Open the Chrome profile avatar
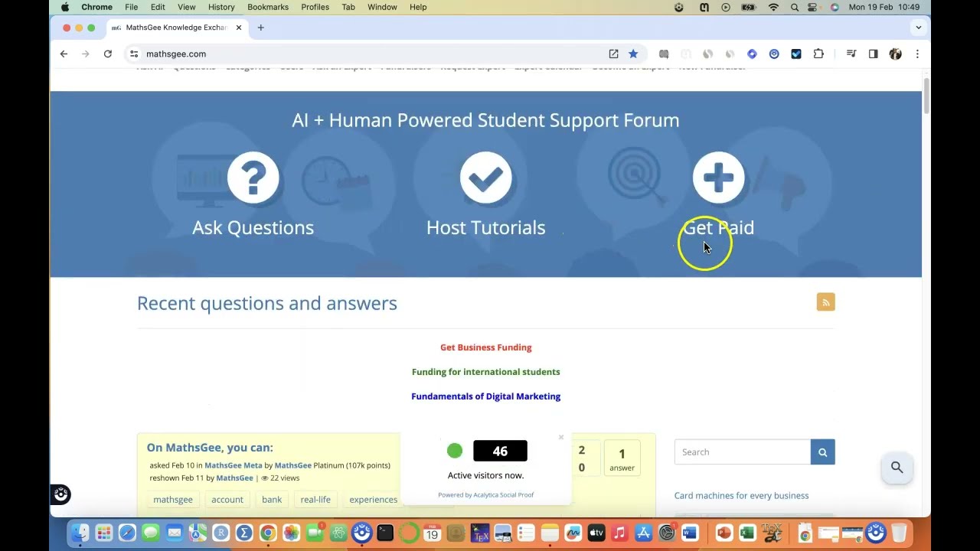Viewport: 980px width, 551px height. pyautogui.click(x=895, y=54)
